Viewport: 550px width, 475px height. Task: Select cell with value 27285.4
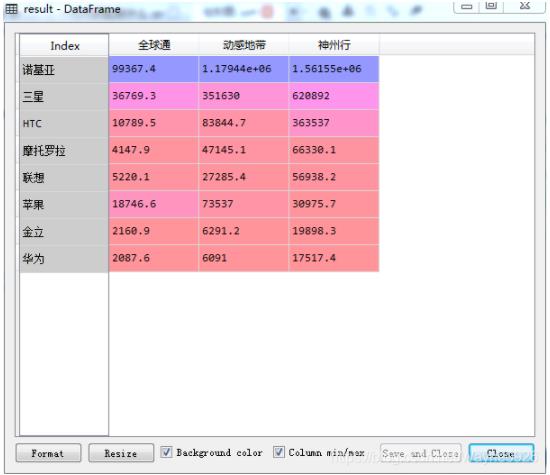coord(244,177)
